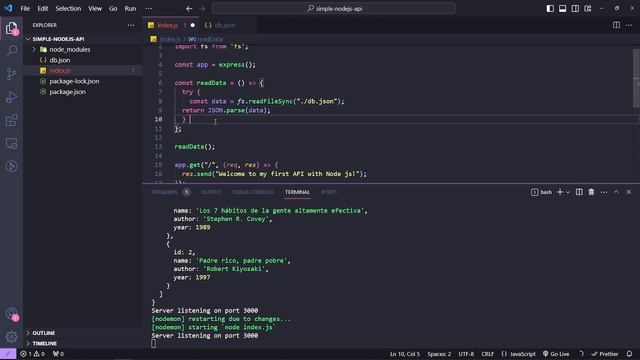
Task: Switch to the db.json editor tab
Action: click(x=224, y=25)
